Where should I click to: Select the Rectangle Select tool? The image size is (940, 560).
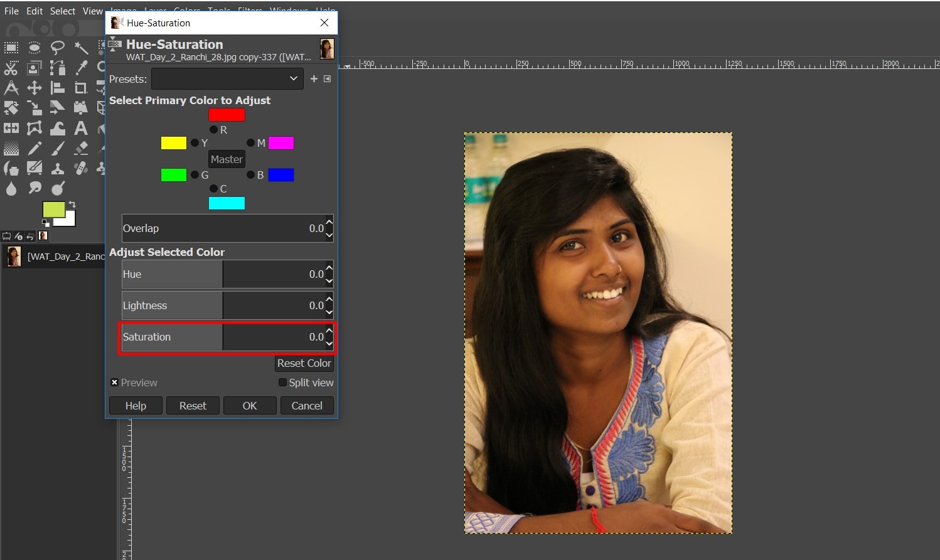(11, 48)
